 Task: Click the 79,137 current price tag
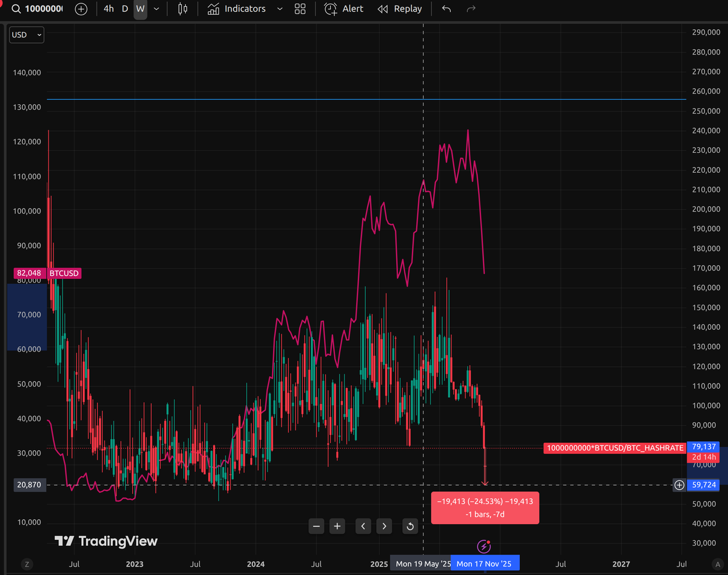(704, 446)
